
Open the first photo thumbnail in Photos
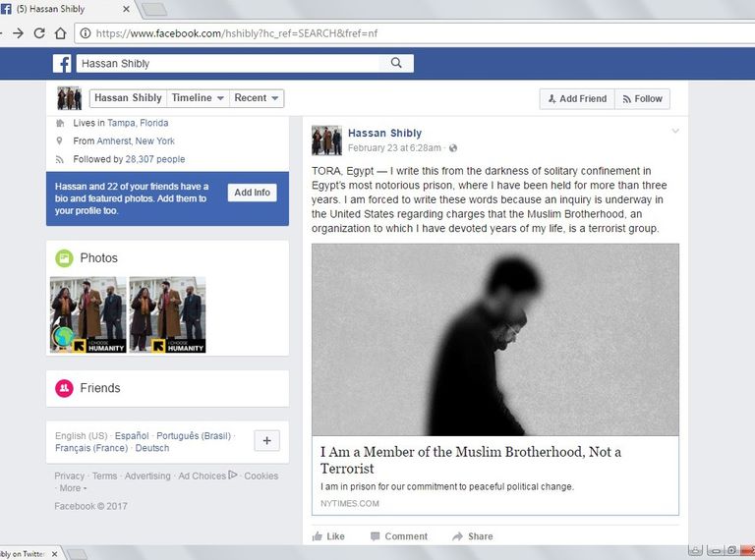pos(87,314)
